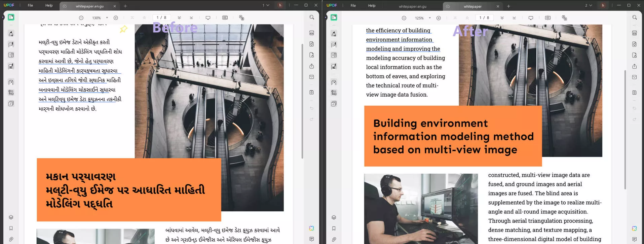Select Comment highlighter tool in left window

point(11,34)
